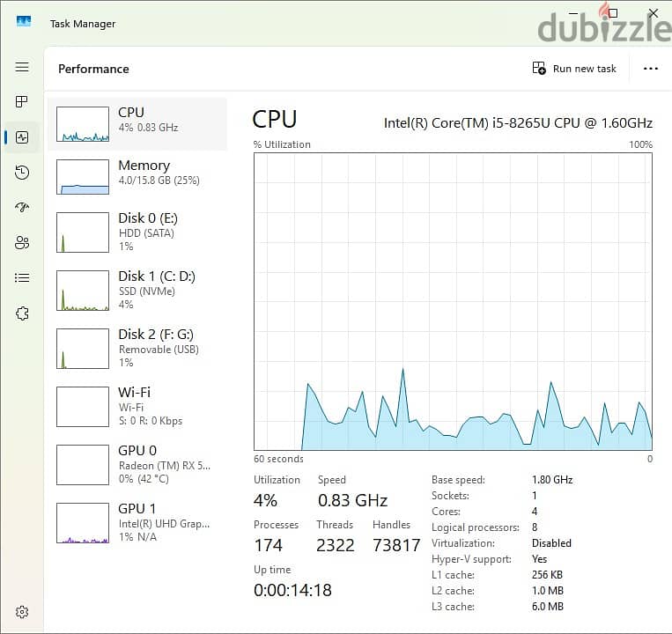Click the Memory mini graph thumbnail
The width and height of the screenshot is (672, 634).
(83, 177)
